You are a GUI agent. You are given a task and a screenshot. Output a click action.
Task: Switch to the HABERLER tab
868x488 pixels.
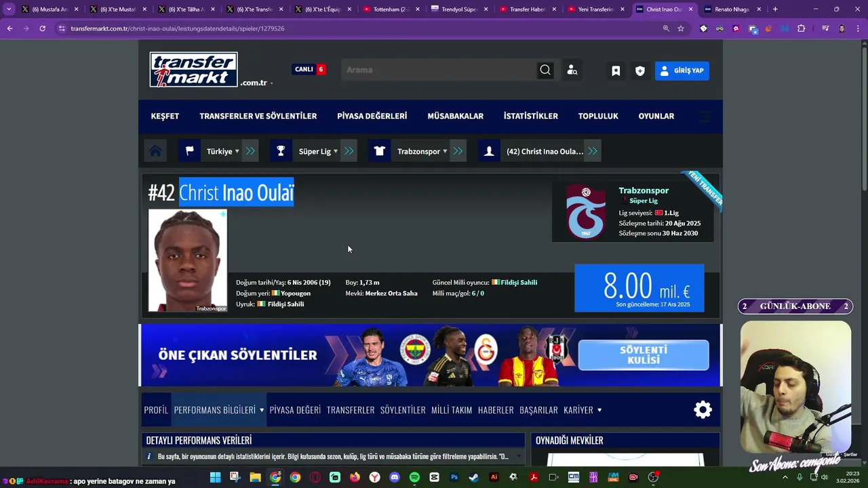tap(496, 410)
